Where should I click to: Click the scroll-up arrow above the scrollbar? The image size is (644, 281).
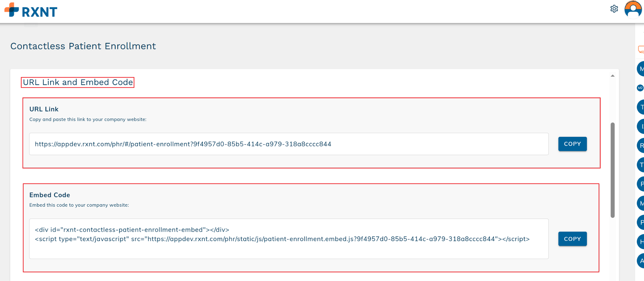613,76
